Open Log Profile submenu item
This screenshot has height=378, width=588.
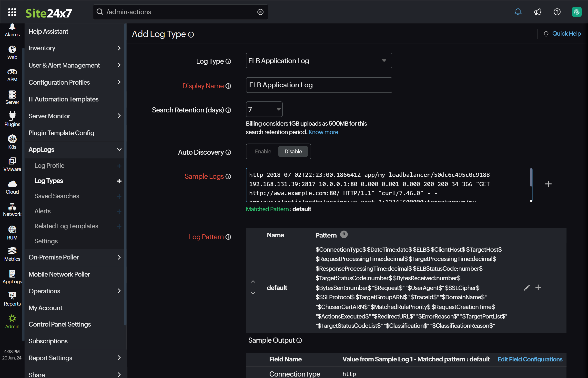(49, 166)
